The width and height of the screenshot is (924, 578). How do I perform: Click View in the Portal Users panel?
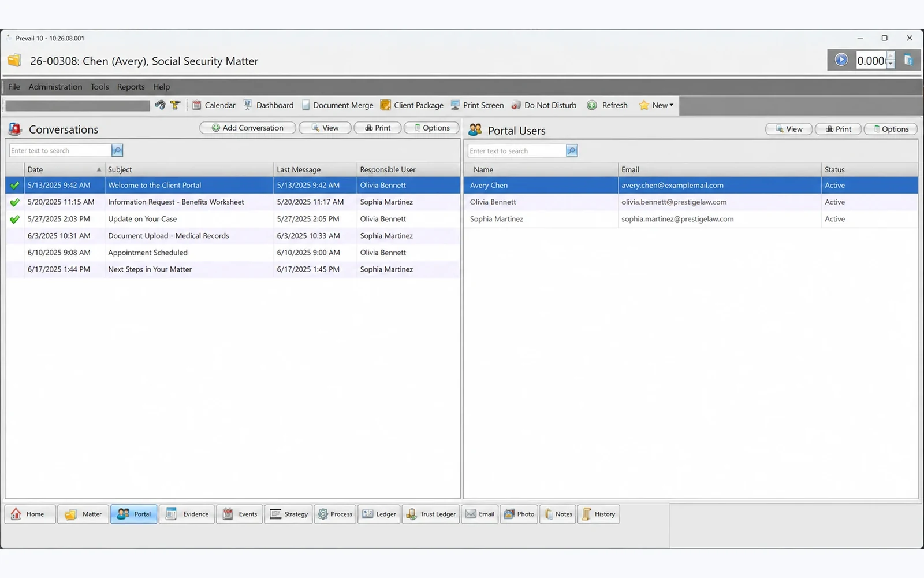(789, 129)
